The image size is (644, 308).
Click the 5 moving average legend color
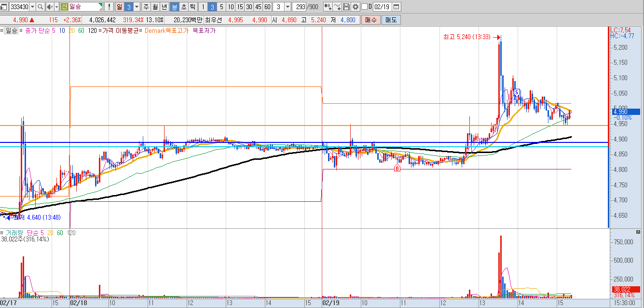click(54, 30)
